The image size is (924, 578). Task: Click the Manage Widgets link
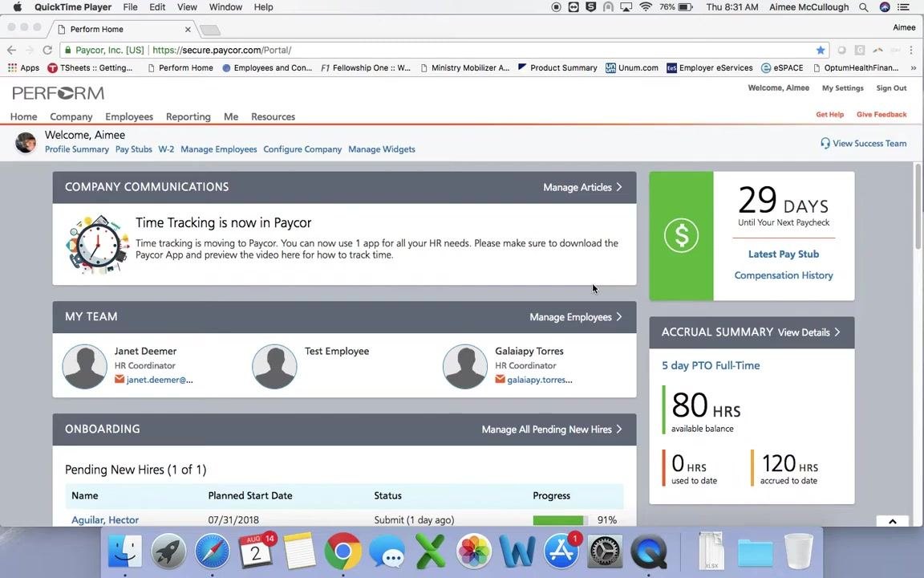tap(381, 149)
